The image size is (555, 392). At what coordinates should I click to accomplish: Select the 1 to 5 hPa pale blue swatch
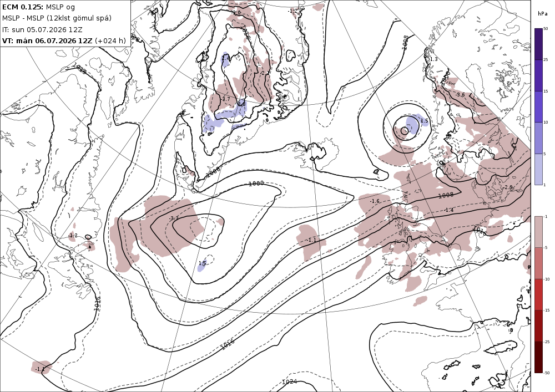[538, 169]
